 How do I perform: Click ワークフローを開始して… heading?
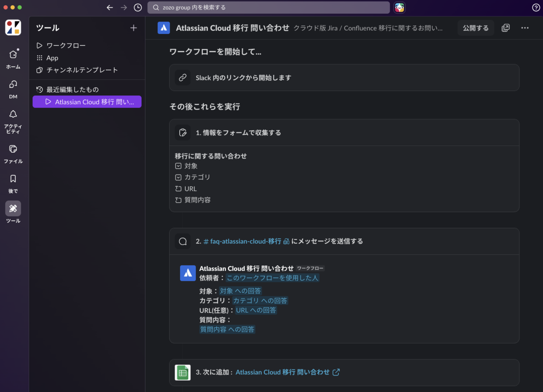click(x=215, y=52)
